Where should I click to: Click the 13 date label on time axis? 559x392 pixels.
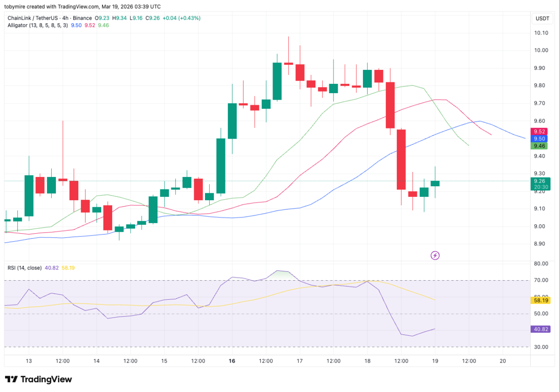point(29,361)
